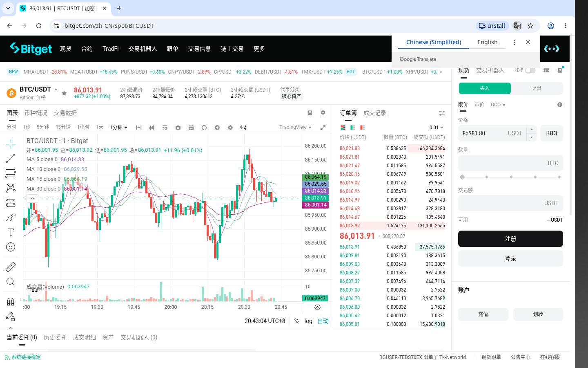This screenshot has height=368, width=588.
Task: Click the chart alert face icon
Action: [323, 113]
